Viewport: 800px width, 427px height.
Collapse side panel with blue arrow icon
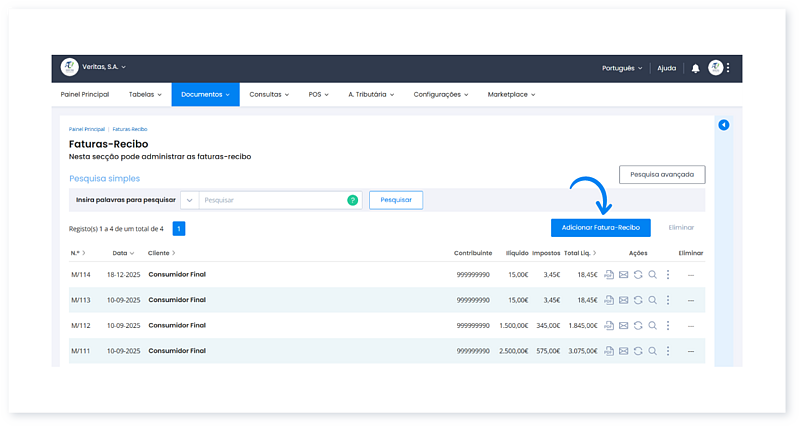click(x=724, y=125)
